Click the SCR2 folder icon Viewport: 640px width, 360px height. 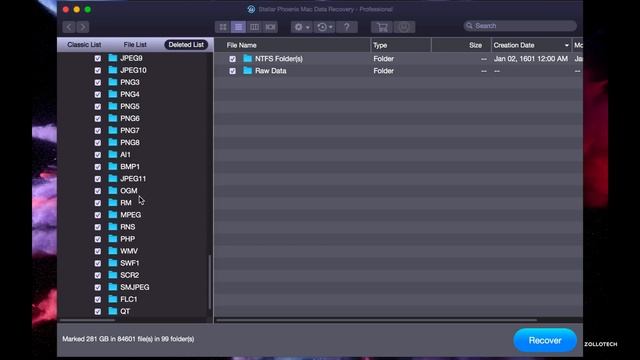click(x=113, y=275)
